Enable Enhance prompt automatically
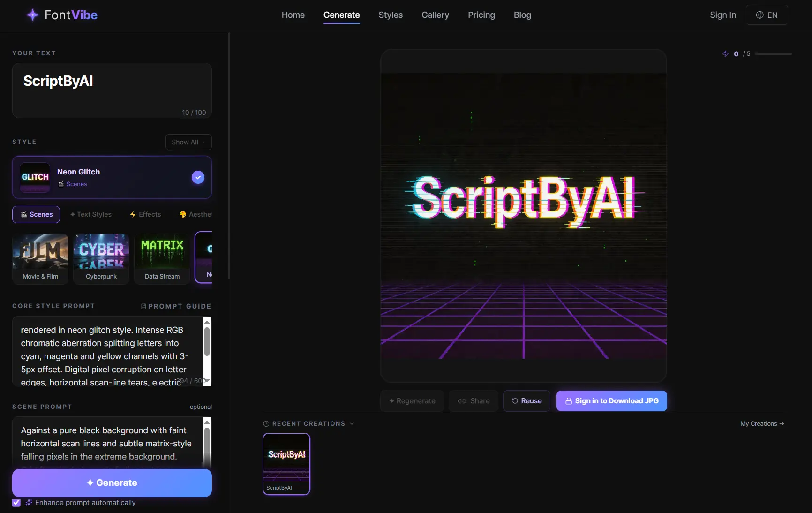This screenshot has height=513, width=812. (x=16, y=503)
